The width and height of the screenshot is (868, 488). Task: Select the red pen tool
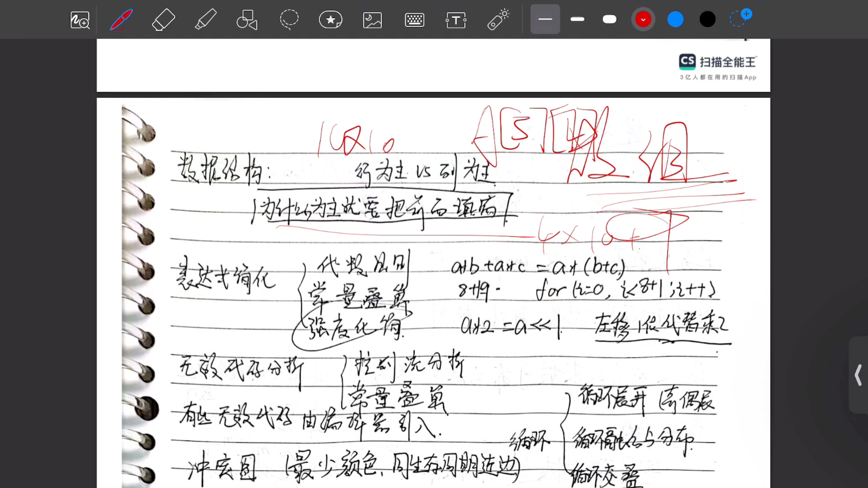coord(122,20)
